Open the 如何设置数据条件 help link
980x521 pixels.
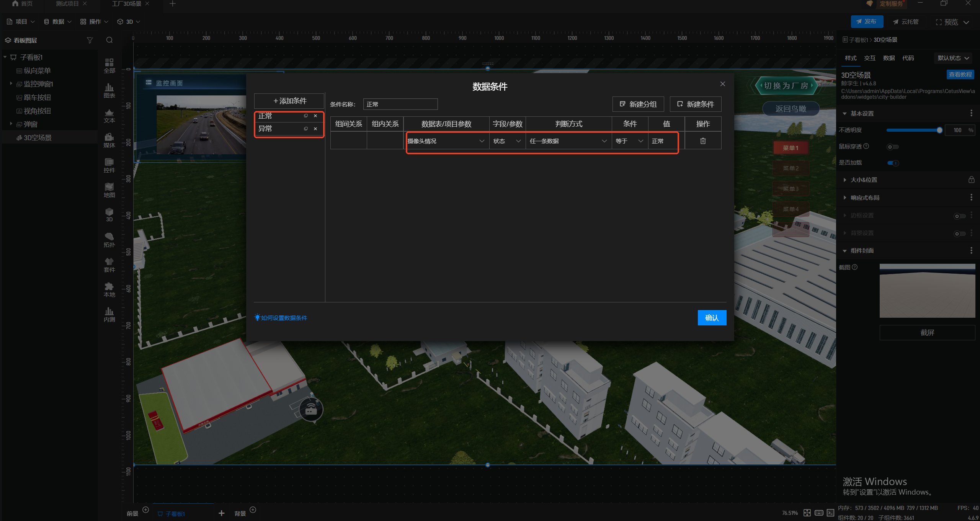(x=284, y=318)
